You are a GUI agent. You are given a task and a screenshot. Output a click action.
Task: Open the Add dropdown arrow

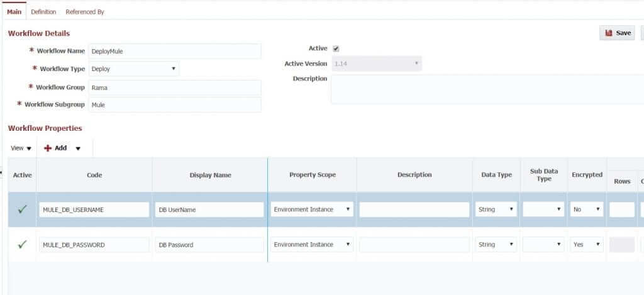point(78,148)
